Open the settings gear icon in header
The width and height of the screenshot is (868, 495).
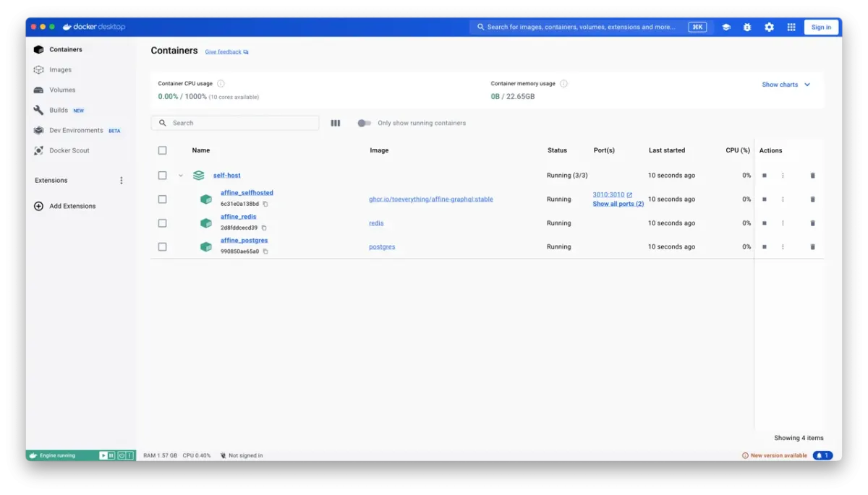pyautogui.click(x=769, y=27)
